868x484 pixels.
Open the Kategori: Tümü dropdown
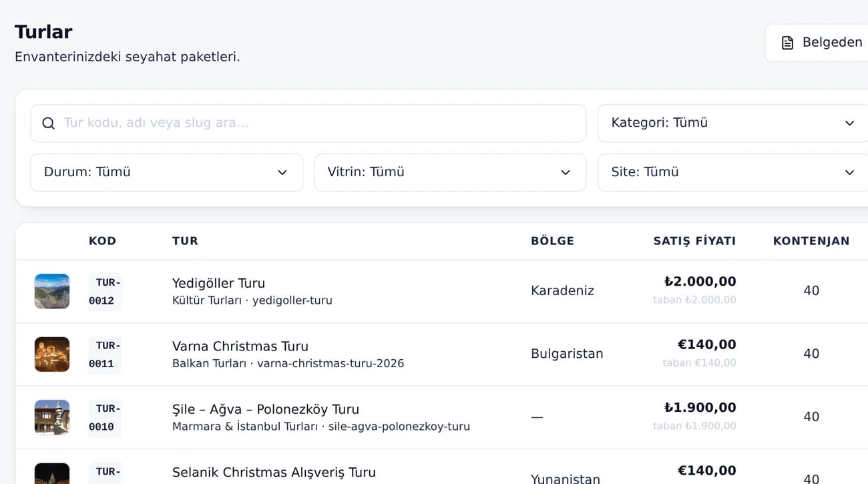tap(733, 123)
